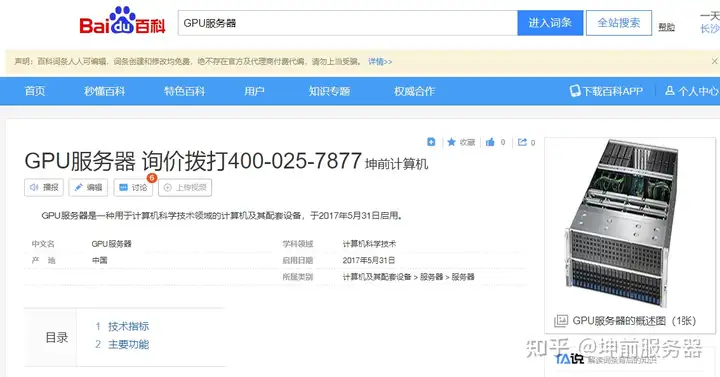Screen dimensions: 720x377
Task: Close the yellow notice banner
Action: tap(714, 61)
